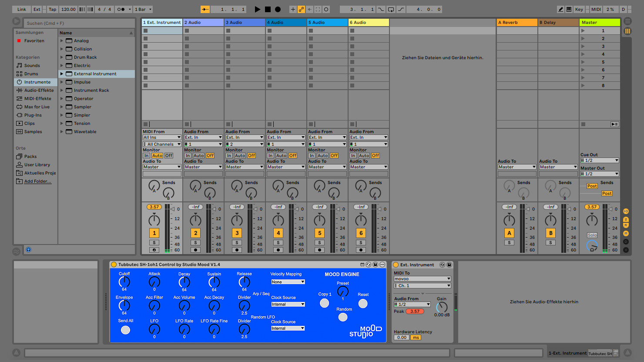The width and height of the screenshot is (644, 362).
Task: Click the search field in the browser
Action: pyautogui.click(x=78, y=22)
